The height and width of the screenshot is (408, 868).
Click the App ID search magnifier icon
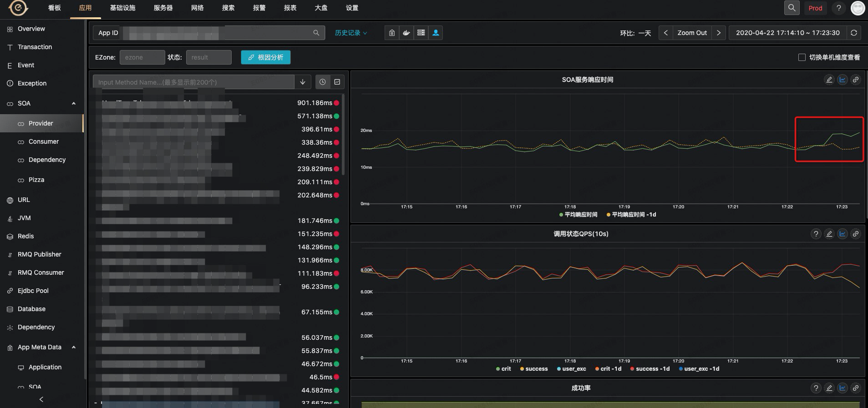pyautogui.click(x=316, y=33)
